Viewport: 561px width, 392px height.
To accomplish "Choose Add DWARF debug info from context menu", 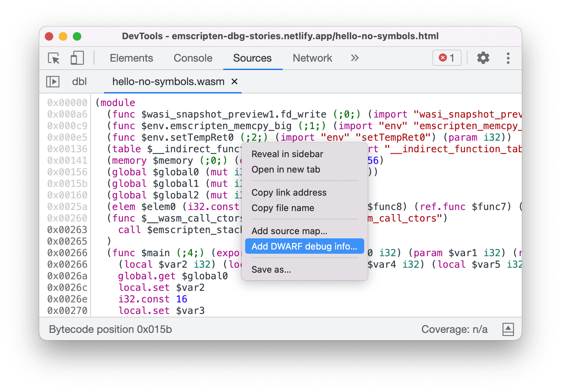I will coord(304,246).
